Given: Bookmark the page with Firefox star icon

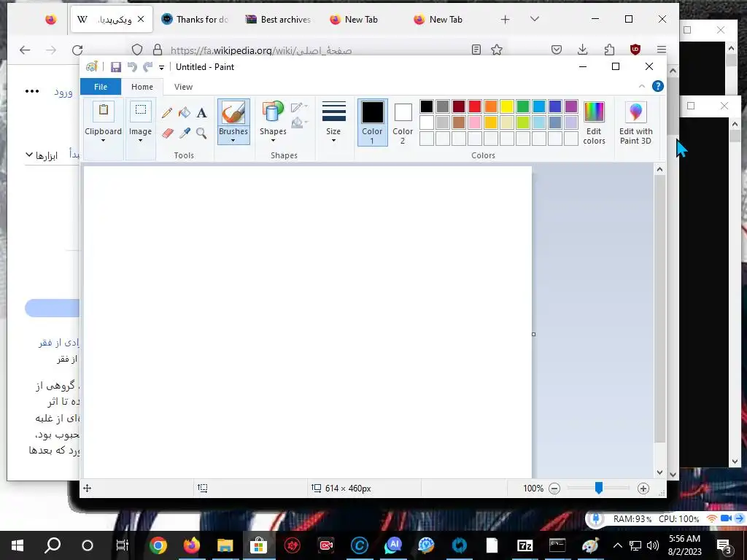Looking at the screenshot, I should 496,50.
